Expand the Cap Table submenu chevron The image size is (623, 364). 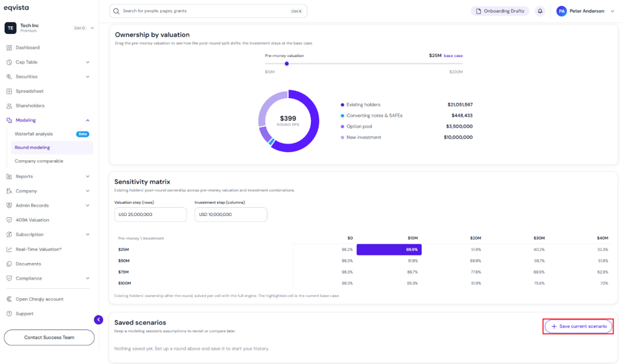(x=88, y=62)
